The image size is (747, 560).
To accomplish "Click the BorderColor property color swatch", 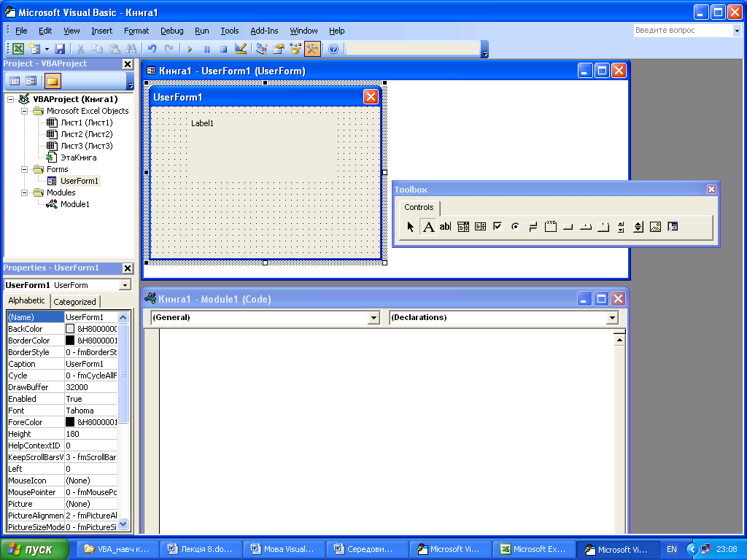I will coord(70,341).
